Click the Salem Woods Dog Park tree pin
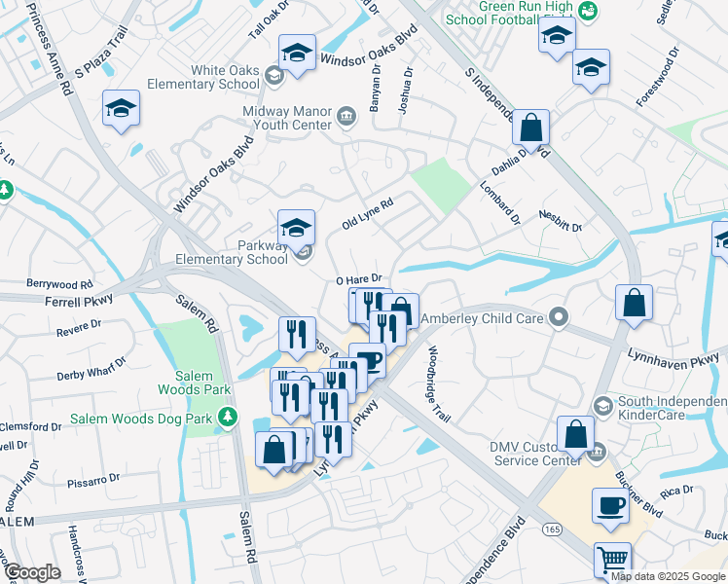 (x=227, y=418)
